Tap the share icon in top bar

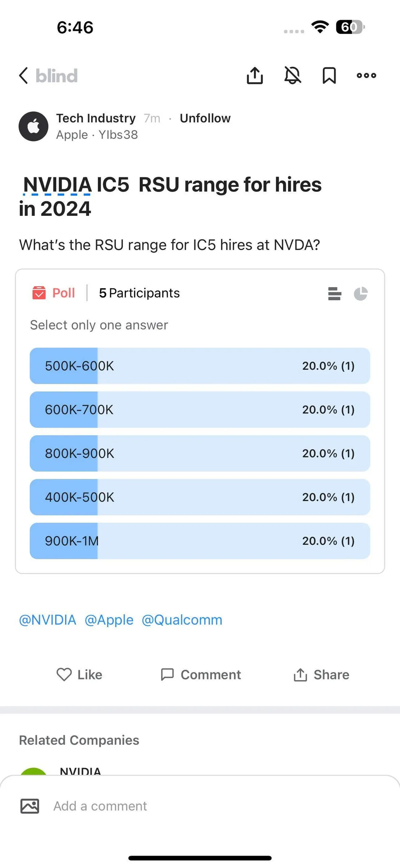[255, 75]
